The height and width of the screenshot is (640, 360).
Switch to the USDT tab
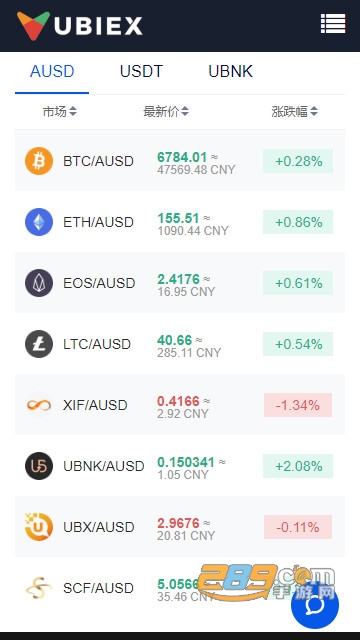point(141,71)
